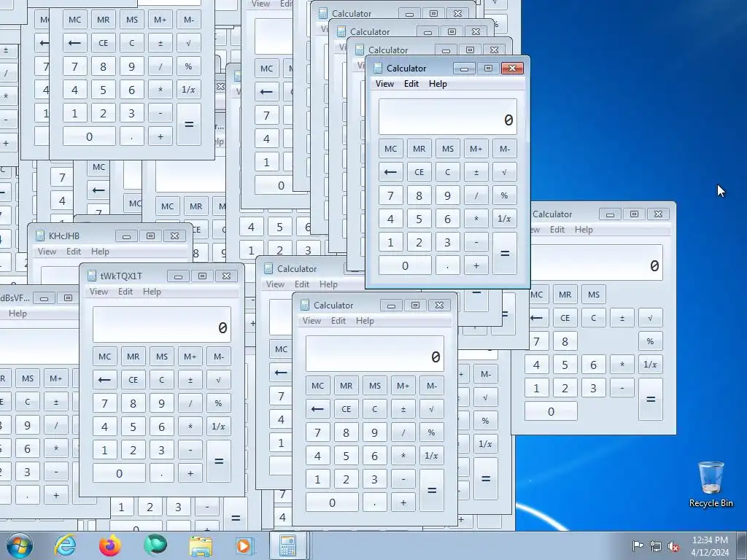The height and width of the screenshot is (560, 747).
Task: Open View menu in active Calculator with red close button
Action: click(x=385, y=84)
